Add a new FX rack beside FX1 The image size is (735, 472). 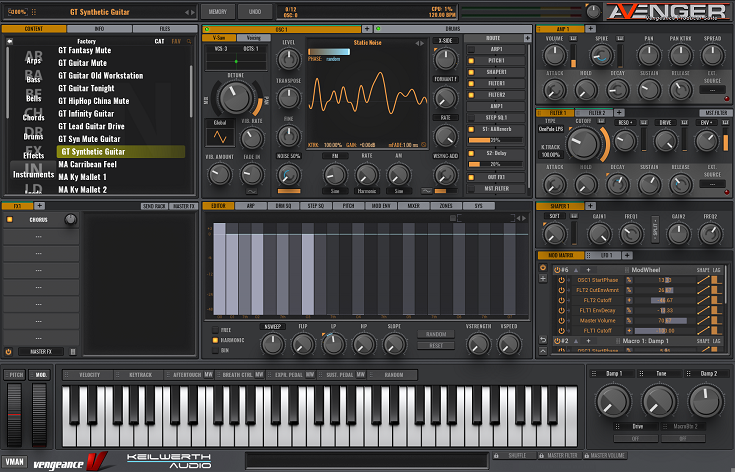point(39,206)
